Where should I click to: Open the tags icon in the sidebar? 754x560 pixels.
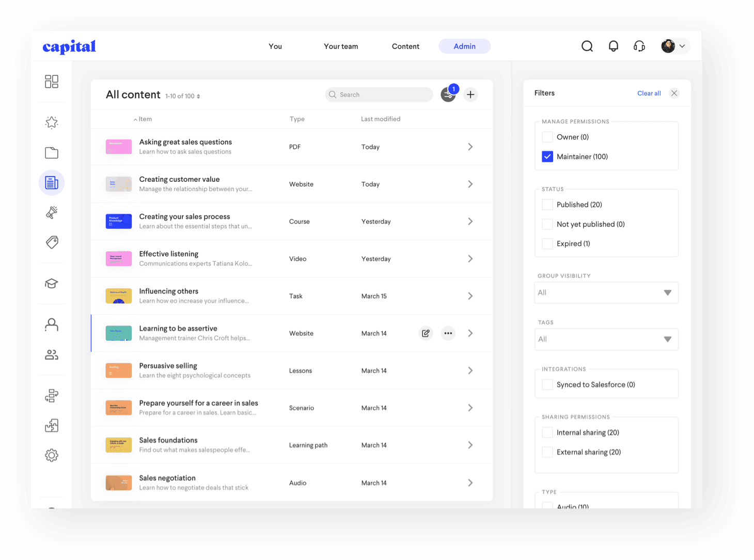[52, 242]
